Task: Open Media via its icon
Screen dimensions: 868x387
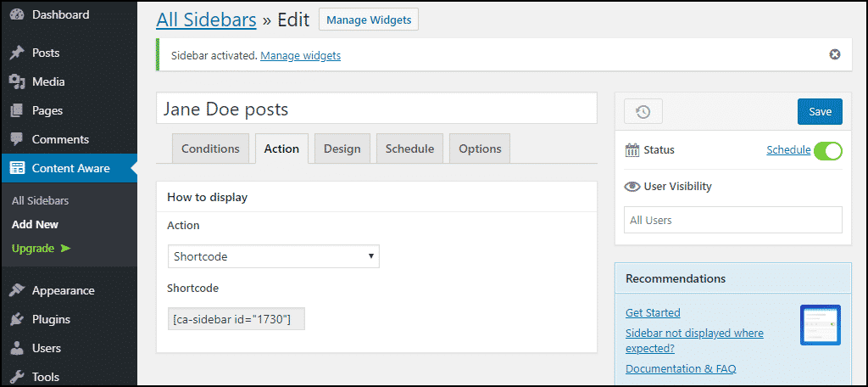Action: pos(17,81)
